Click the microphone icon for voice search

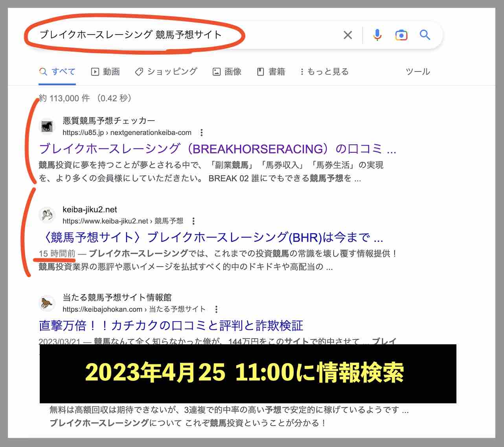(x=377, y=35)
